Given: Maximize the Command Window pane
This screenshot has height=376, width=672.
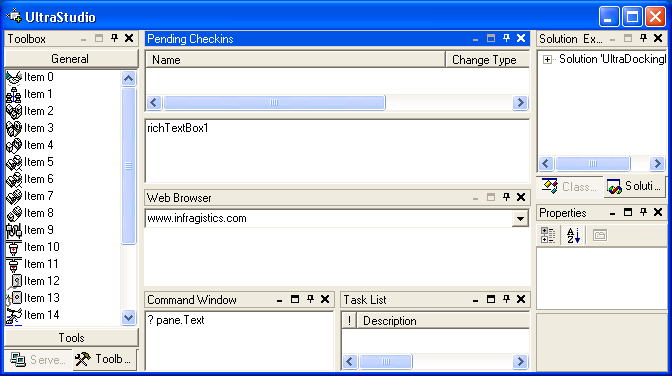Looking at the screenshot, I should (295, 299).
